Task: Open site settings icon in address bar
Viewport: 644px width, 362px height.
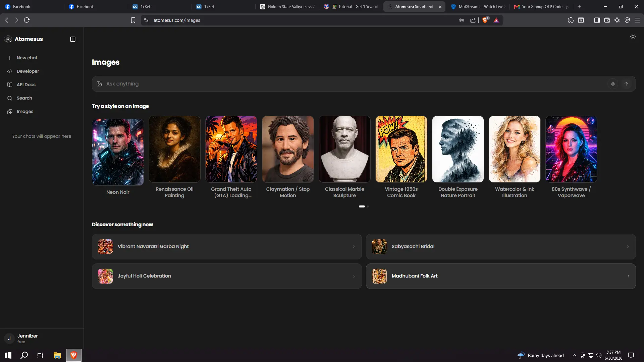Action: pyautogui.click(x=146, y=20)
